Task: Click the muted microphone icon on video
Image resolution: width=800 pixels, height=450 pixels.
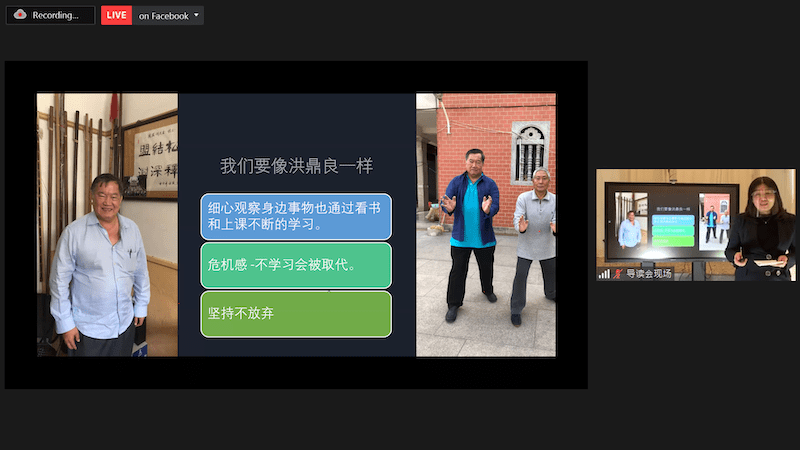Action: (617, 273)
